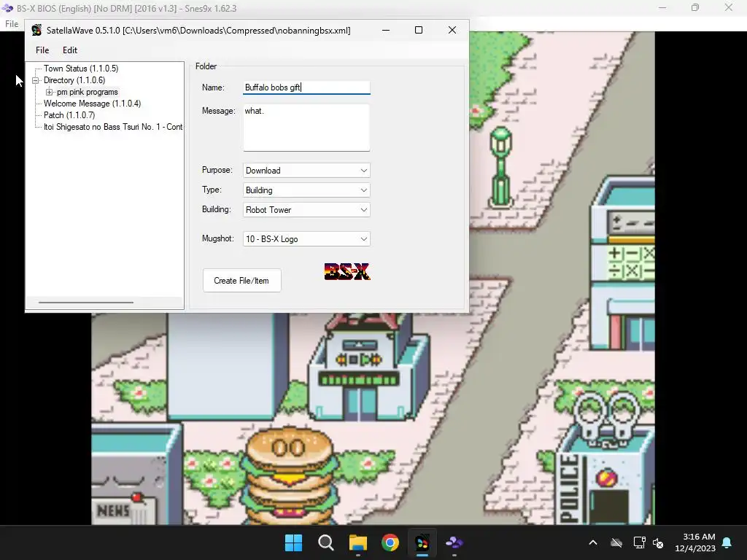Switch to Snes9x via its taskbar icon

454,542
